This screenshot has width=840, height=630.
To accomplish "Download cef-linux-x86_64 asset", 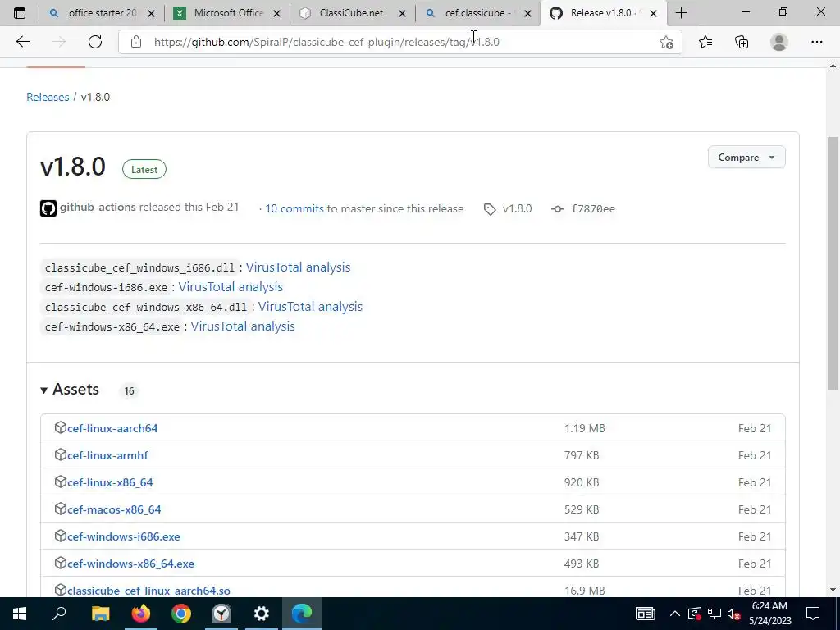I will 110,482.
